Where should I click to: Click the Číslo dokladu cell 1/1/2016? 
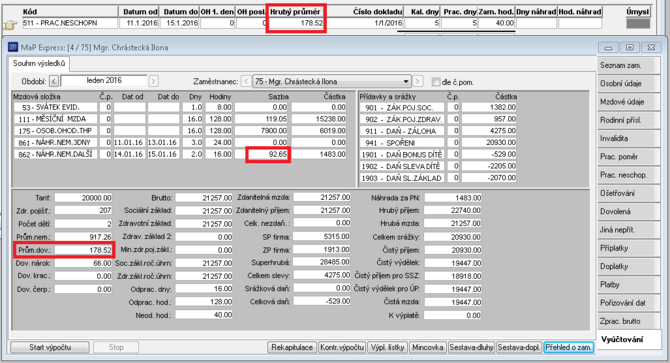pyautogui.click(x=364, y=23)
